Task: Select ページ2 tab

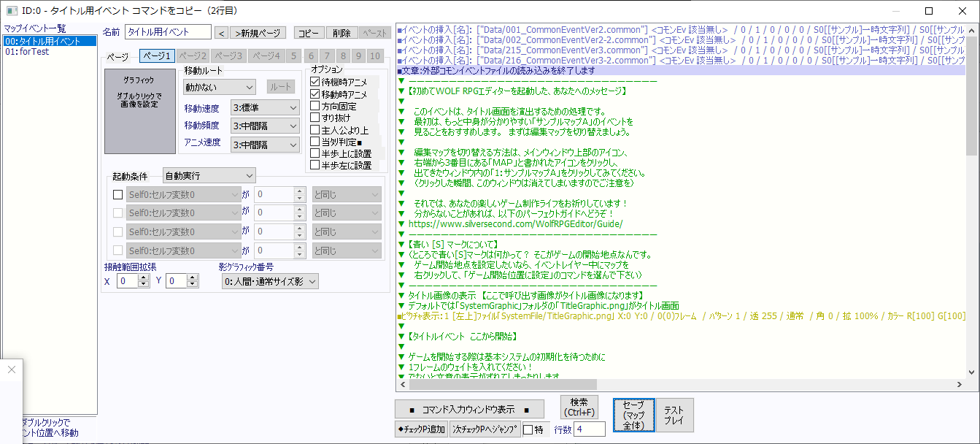Action: (193, 56)
